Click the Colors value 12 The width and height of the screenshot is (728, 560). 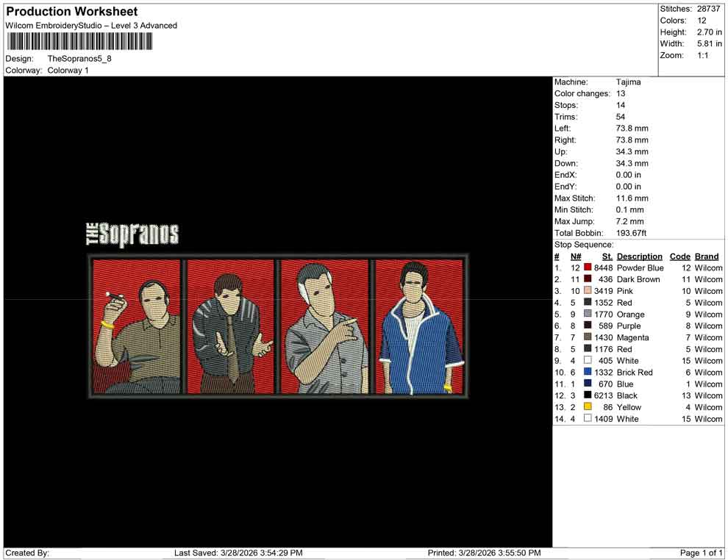coord(702,21)
